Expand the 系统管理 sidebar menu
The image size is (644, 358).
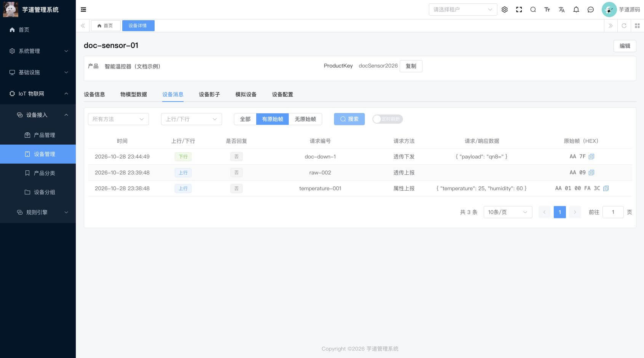tap(38, 51)
